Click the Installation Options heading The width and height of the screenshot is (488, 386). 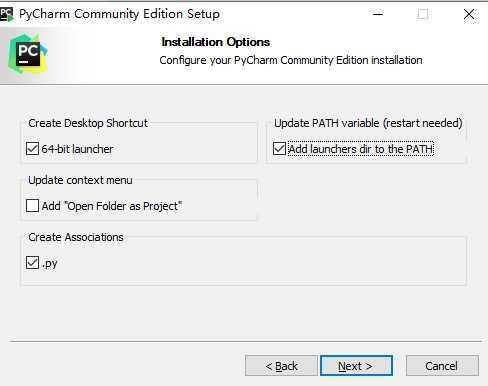click(x=216, y=42)
